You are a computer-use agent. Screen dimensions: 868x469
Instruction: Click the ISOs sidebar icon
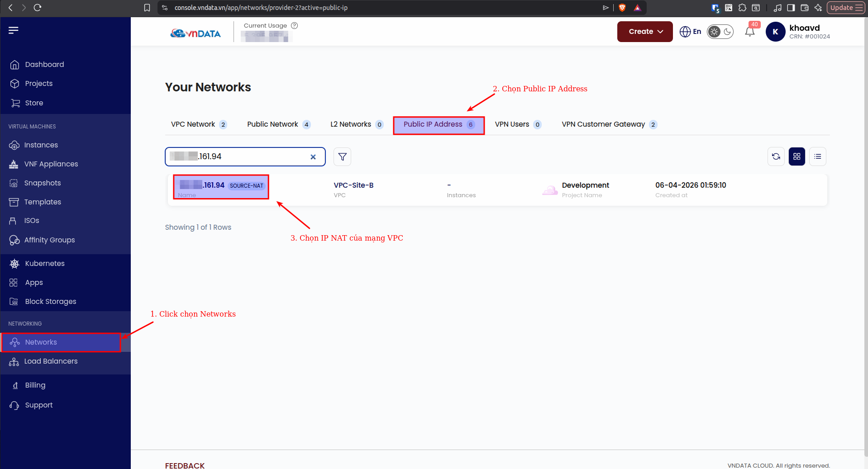(x=13, y=221)
